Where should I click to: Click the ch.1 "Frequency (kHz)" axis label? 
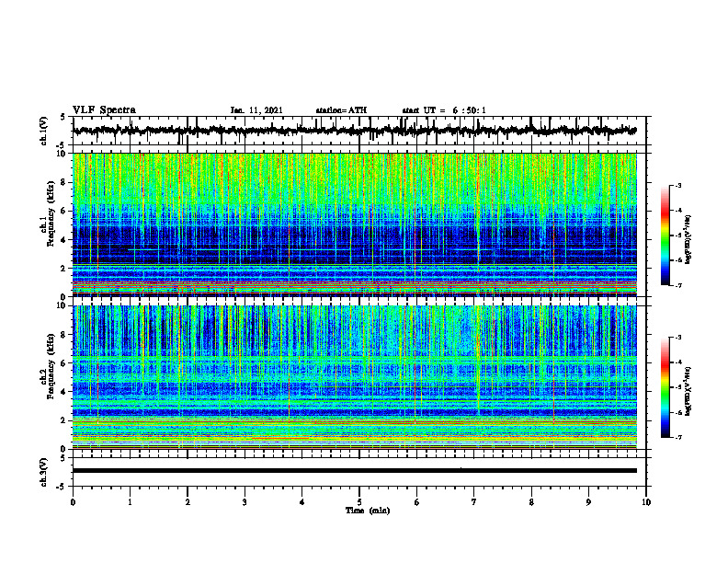[51, 213]
